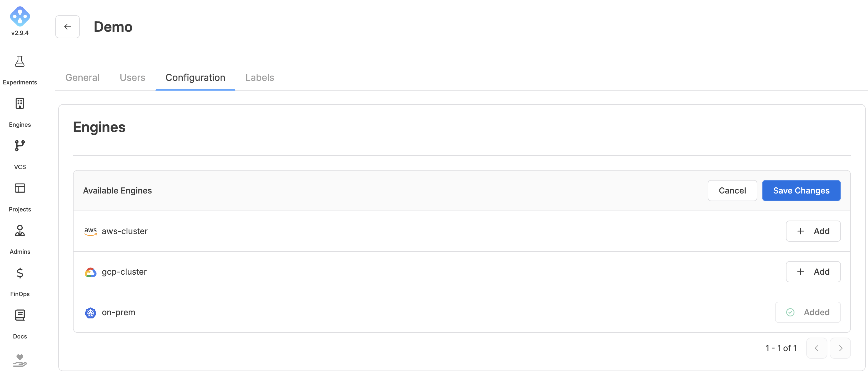Add the aws-cluster engine
This screenshot has width=868, height=377.
813,231
